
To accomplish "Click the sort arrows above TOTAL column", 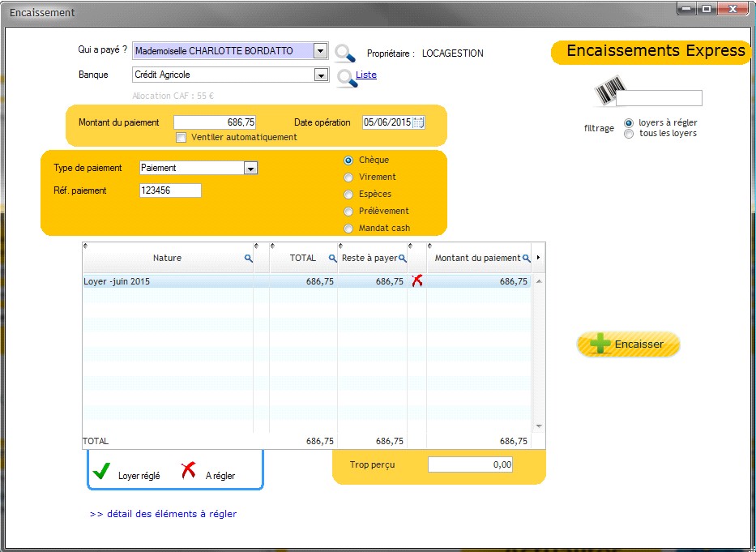I will point(272,246).
